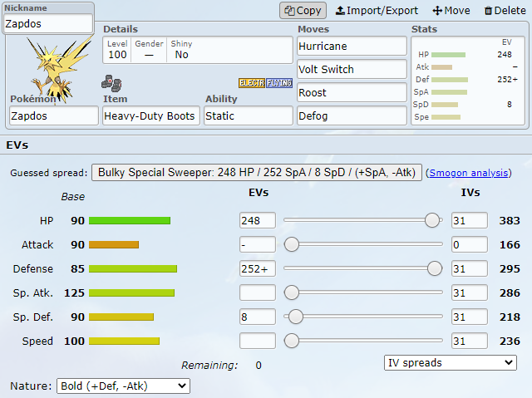Edit the Attack EV field

click(258, 244)
